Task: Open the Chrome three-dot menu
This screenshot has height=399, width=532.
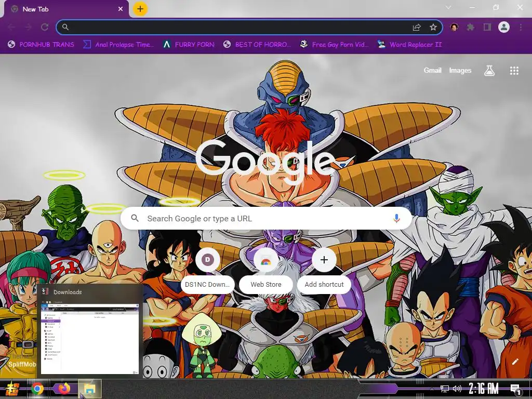Action: 521,27
